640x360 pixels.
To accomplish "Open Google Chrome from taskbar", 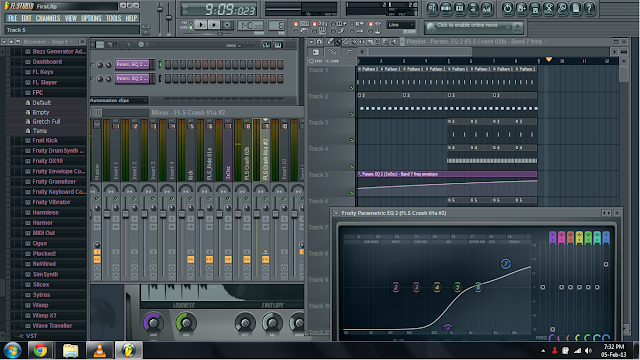I will click(x=40, y=350).
